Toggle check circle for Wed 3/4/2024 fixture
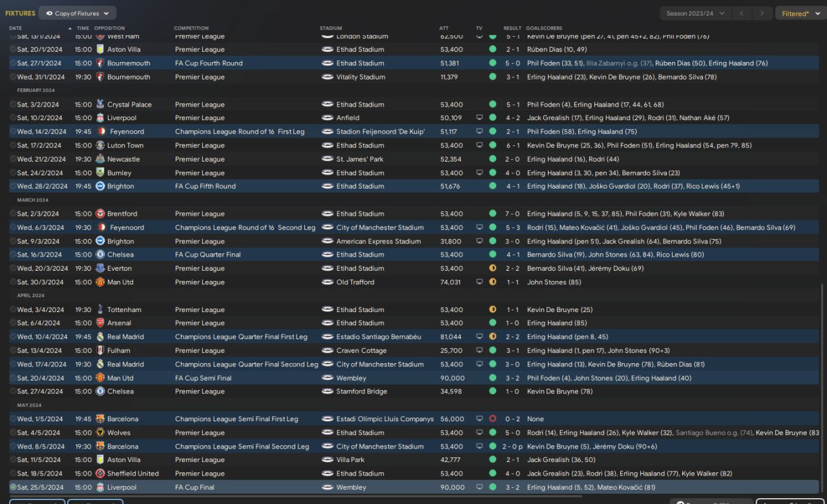The width and height of the screenshot is (827, 504). [x=13, y=310]
